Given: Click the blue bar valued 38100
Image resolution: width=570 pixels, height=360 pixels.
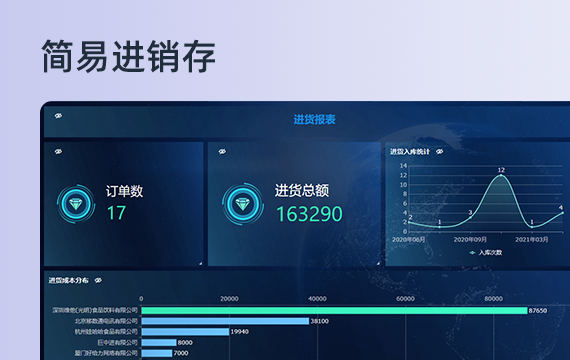Looking at the screenshot, I should (225, 321).
